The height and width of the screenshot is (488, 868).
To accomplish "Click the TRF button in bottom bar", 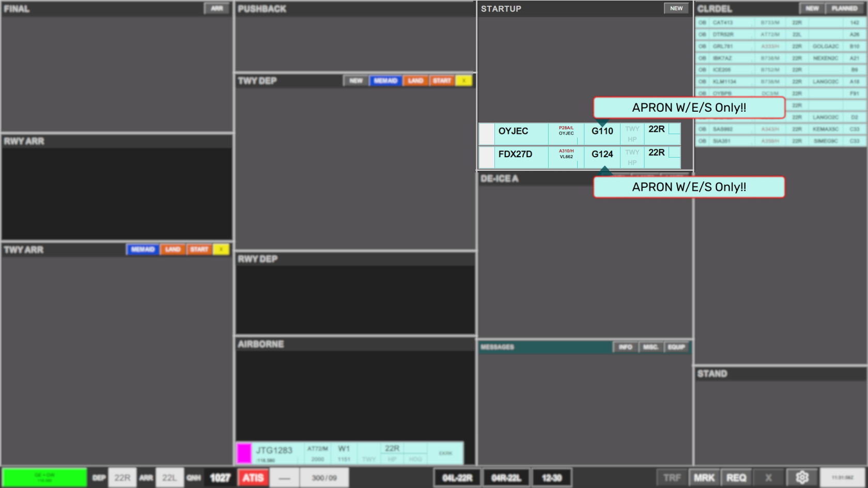I will point(672,478).
